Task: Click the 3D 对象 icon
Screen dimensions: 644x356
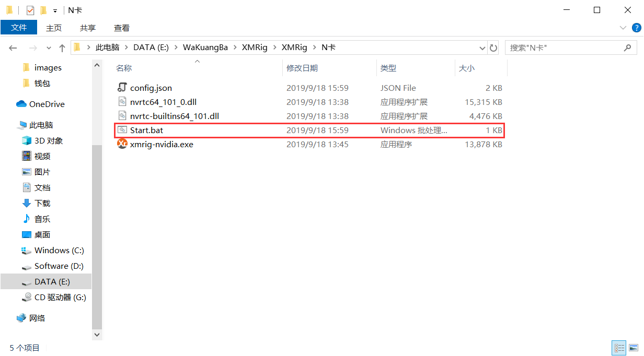Action: (x=26, y=140)
